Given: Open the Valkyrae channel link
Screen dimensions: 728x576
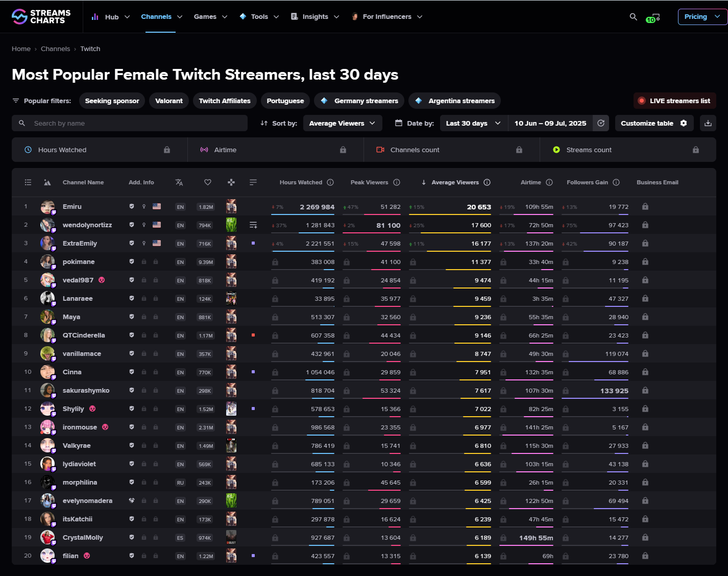Looking at the screenshot, I should click(77, 446).
